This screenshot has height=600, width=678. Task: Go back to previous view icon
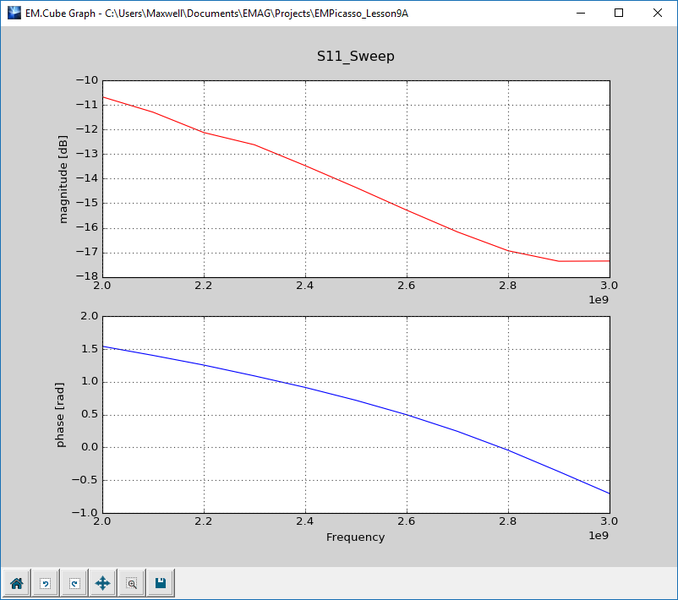[45, 583]
